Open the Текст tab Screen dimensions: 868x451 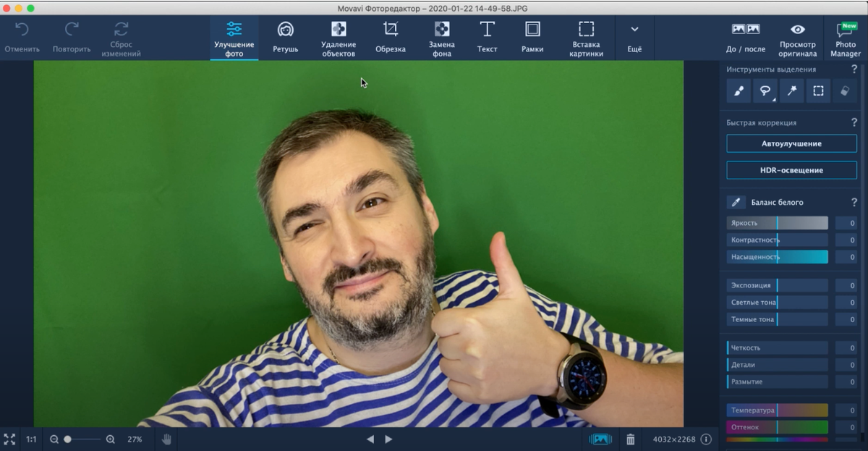488,38
